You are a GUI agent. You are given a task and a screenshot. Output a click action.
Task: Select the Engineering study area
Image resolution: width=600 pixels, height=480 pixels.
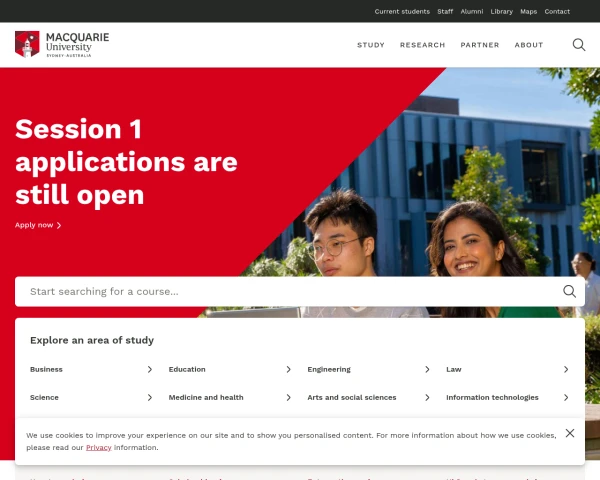(x=329, y=369)
